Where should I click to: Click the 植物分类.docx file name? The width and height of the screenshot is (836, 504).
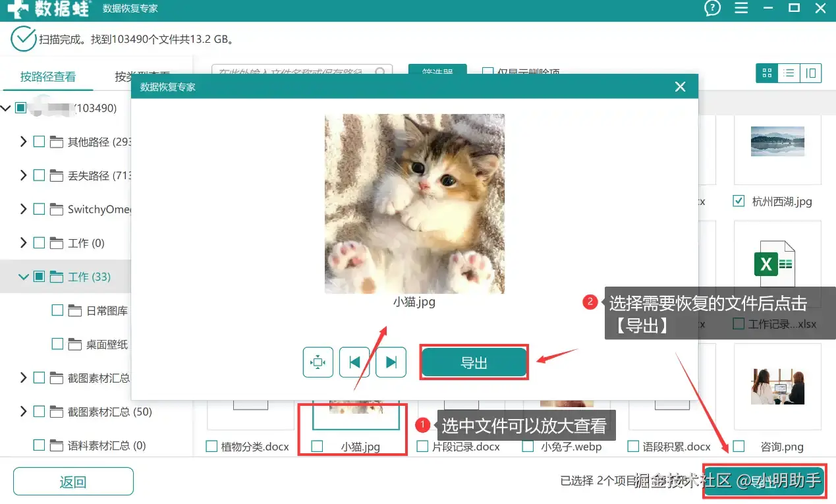coord(256,447)
